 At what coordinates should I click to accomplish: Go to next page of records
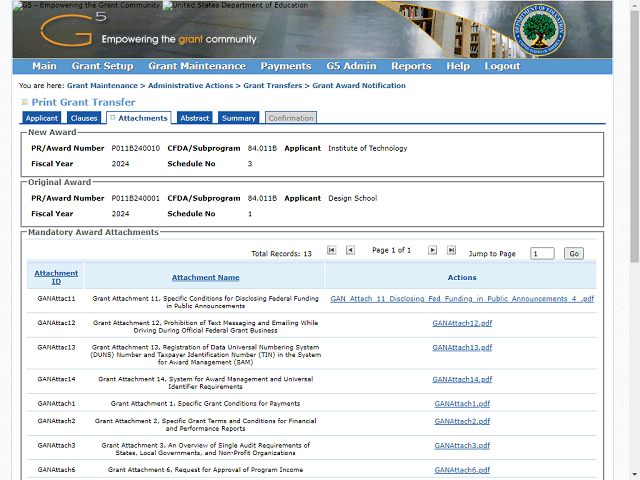(x=433, y=250)
